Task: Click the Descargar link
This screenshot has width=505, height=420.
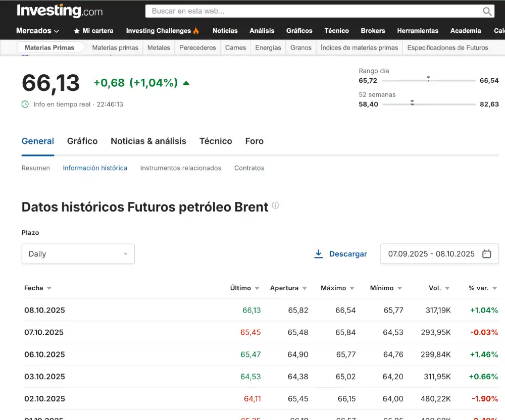Action: 348,254
